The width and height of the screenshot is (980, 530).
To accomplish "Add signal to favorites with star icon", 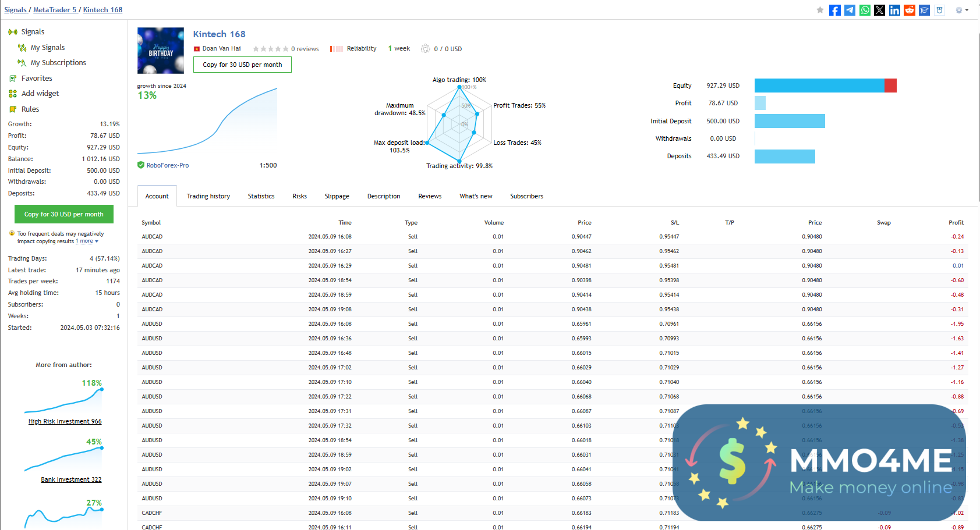I will point(820,10).
